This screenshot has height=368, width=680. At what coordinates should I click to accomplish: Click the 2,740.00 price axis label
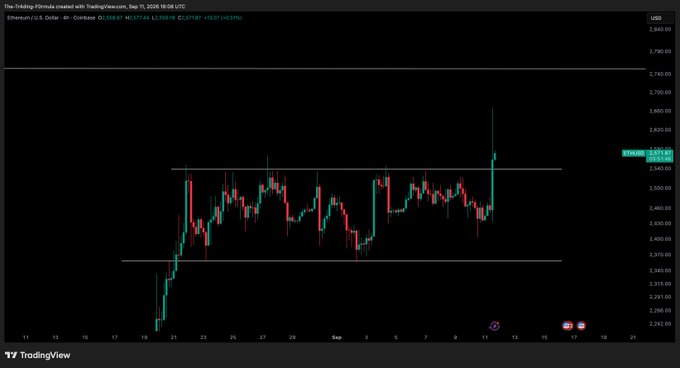click(660, 74)
